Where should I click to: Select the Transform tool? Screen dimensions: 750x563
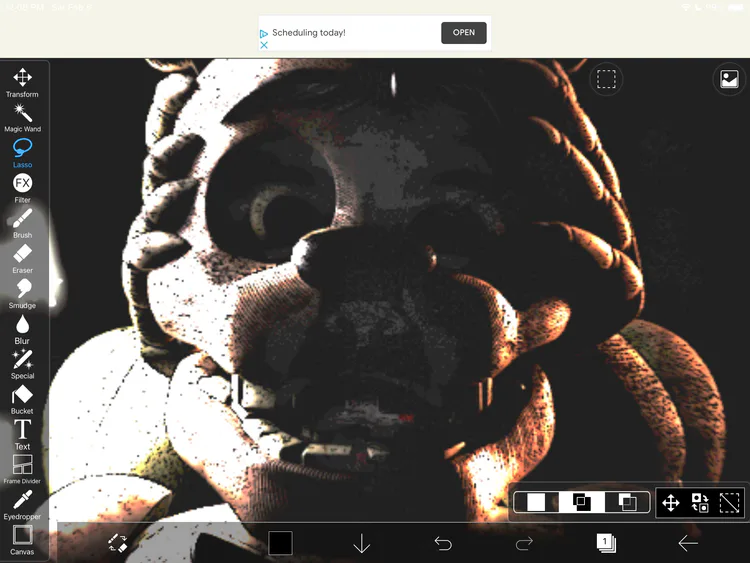coord(22,82)
